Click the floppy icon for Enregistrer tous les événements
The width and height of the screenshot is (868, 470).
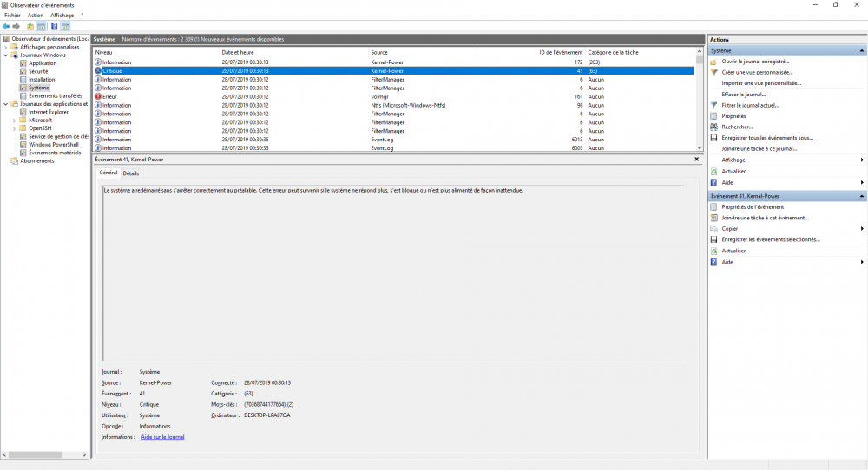pos(713,138)
